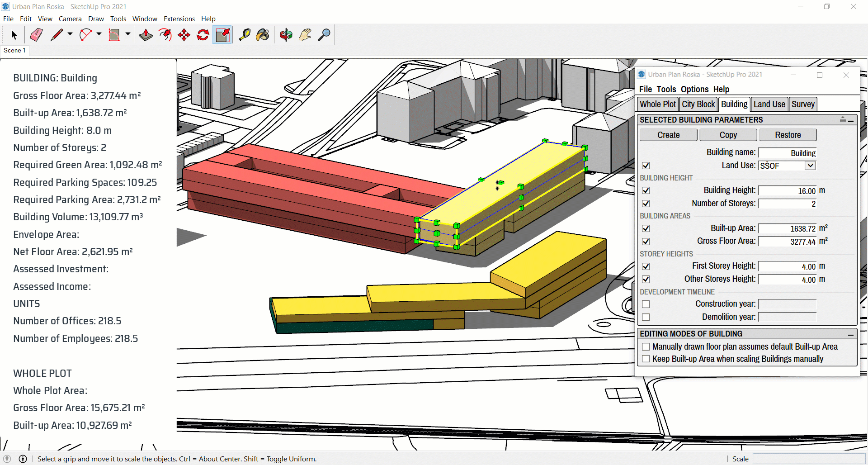Activate the Move tool
Image resolution: width=868 pixels, height=465 pixels.
click(184, 35)
